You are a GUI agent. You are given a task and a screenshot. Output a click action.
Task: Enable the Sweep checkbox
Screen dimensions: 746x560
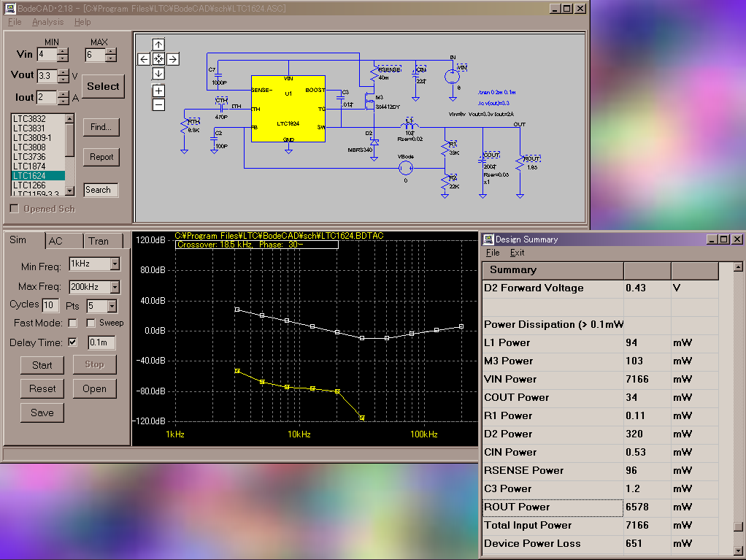coord(91,323)
